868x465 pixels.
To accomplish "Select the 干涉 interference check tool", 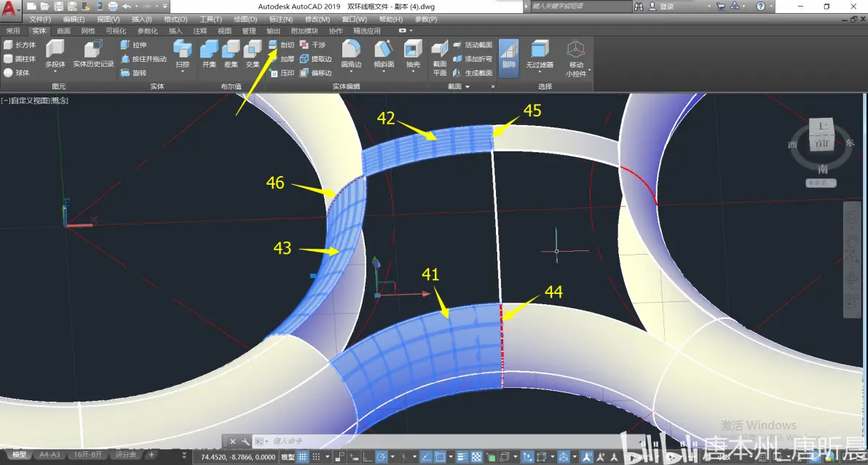I will pyautogui.click(x=313, y=45).
